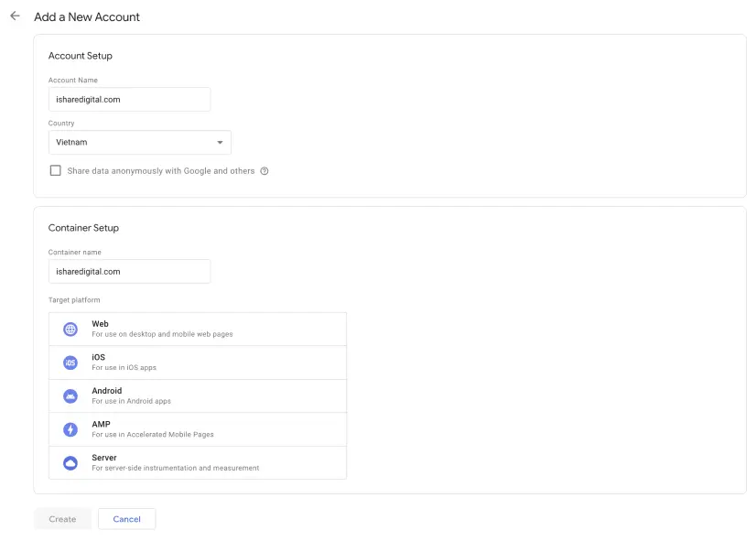Click the AMP lightning bolt icon
Viewport: 756px width, 541px height.
[x=70, y=429]
